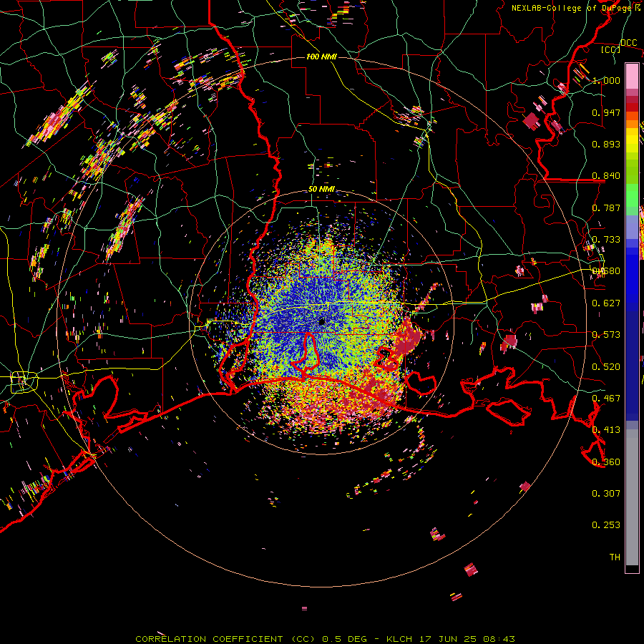
Task: Click the DCC label above the color scale
Action: pos(628,42)
